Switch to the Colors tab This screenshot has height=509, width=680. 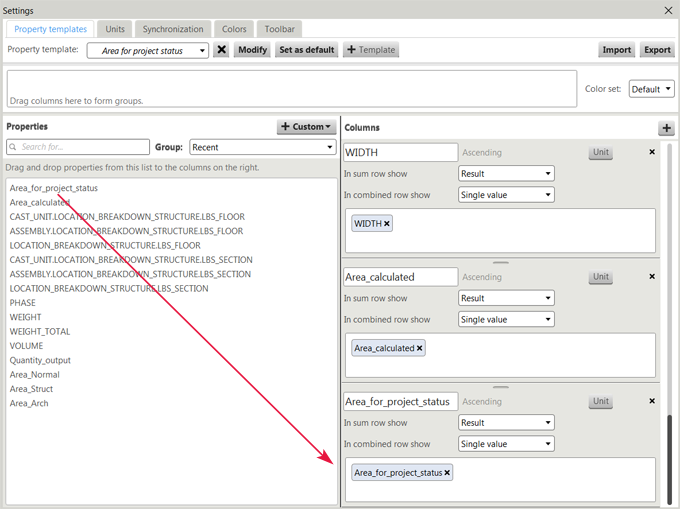click(x=234, y=29)
